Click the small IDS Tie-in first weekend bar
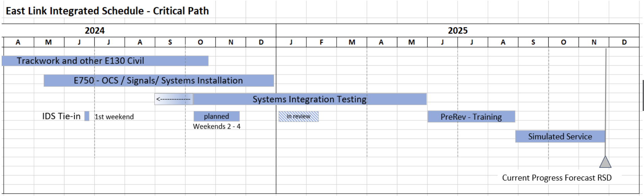Viewport: 644px width, 196px height. pyautogui.click(x=87, y=116)
